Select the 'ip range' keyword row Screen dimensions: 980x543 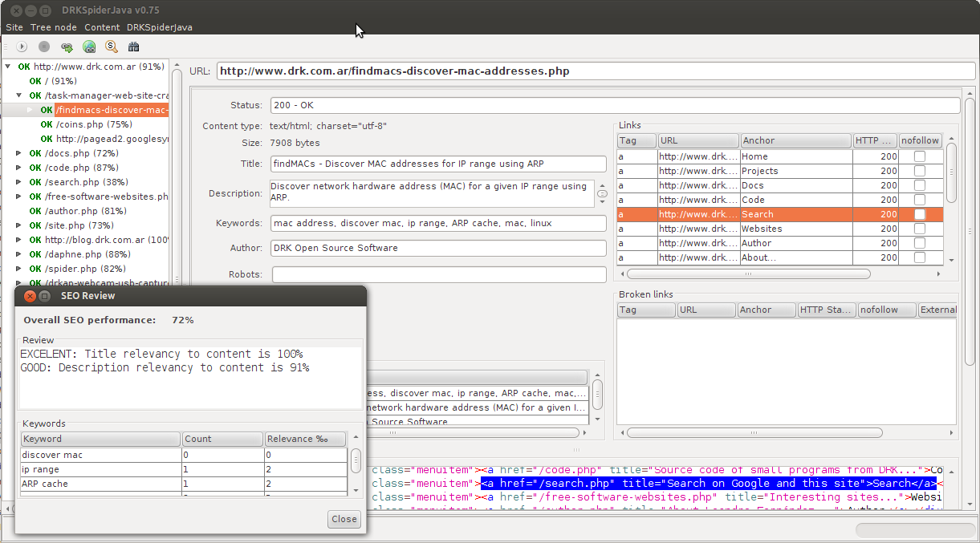(x=184, y=469)
